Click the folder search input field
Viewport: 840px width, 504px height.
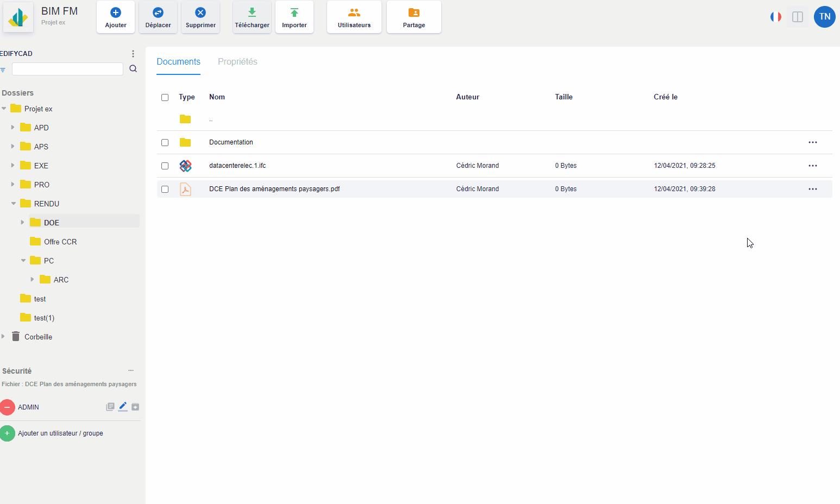(x=67, y=69)
